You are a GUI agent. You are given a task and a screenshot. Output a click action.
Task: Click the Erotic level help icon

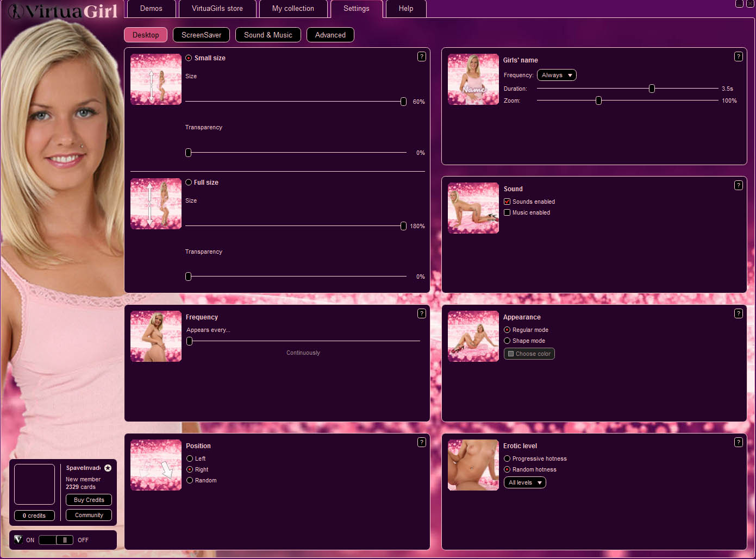(x=738, y=442)
